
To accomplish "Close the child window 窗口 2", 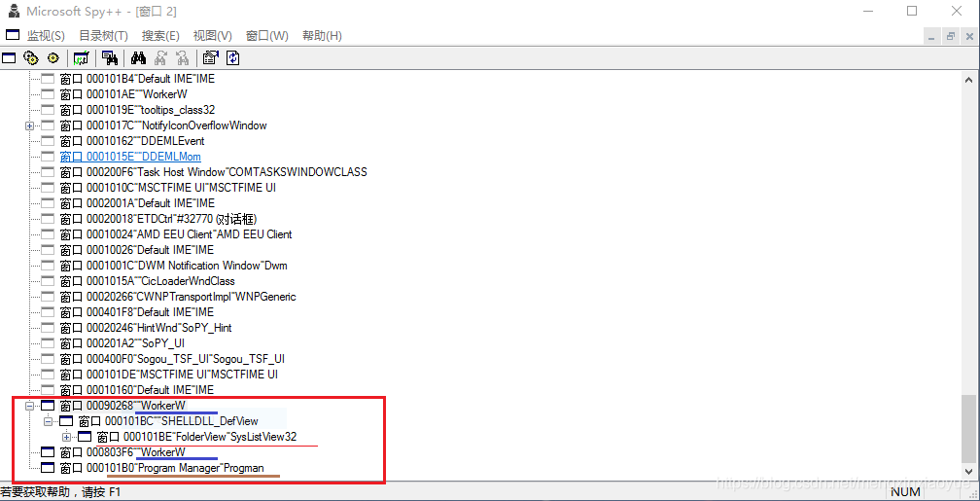I will (968, 36).
